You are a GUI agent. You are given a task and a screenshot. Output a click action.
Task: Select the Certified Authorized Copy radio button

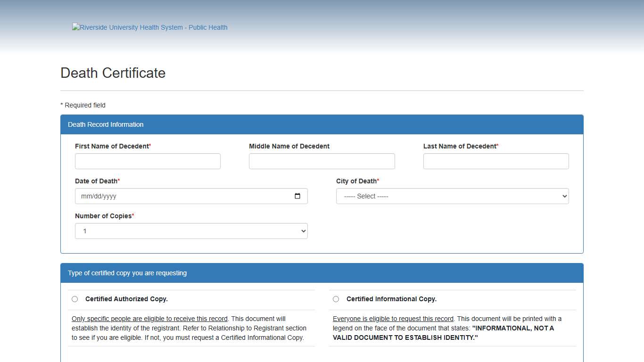(74, 299)
